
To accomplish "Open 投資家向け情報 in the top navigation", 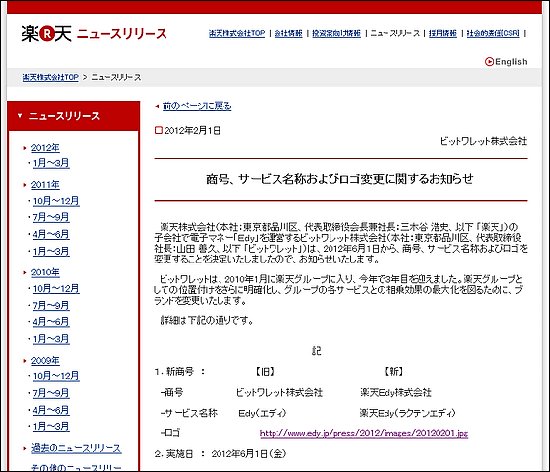I will click(x=336, y=33).
